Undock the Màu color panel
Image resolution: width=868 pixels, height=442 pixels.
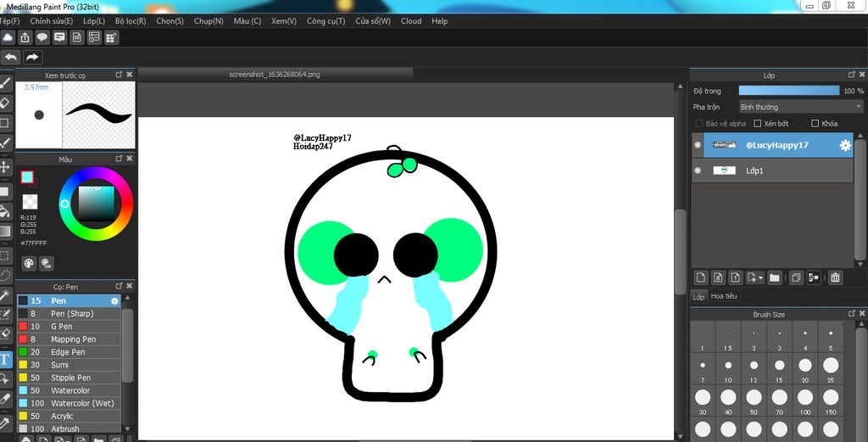119,159
